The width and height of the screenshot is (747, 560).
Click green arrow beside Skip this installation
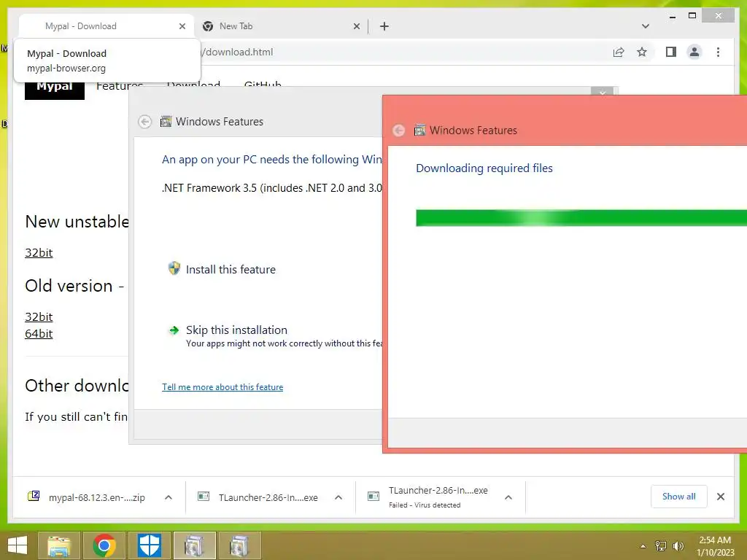pos(174,330)
